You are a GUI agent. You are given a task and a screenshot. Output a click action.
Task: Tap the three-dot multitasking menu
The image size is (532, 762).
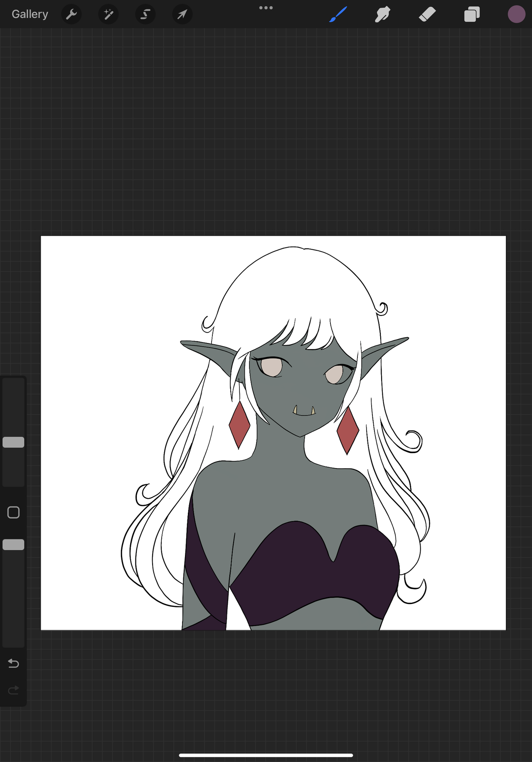tap(266, 7)
